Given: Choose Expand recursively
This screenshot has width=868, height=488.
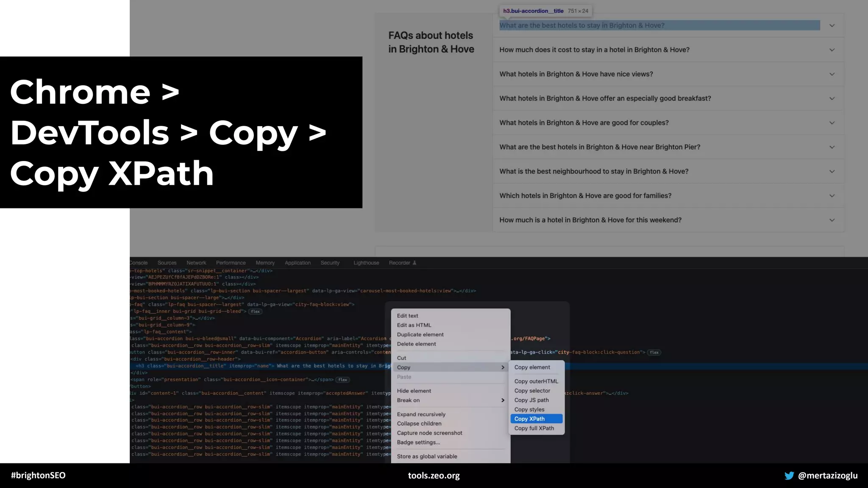Looking at the screenshot, I should point(451,414).
